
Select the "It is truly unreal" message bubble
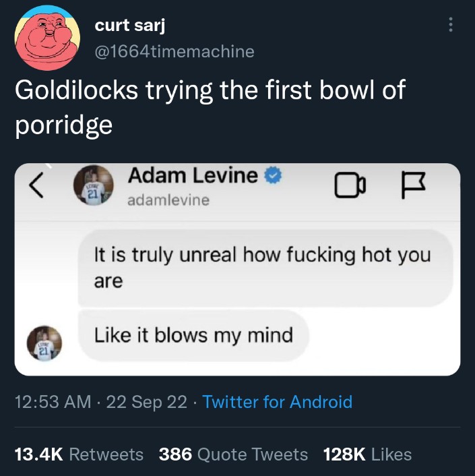[x=264, y=268]
